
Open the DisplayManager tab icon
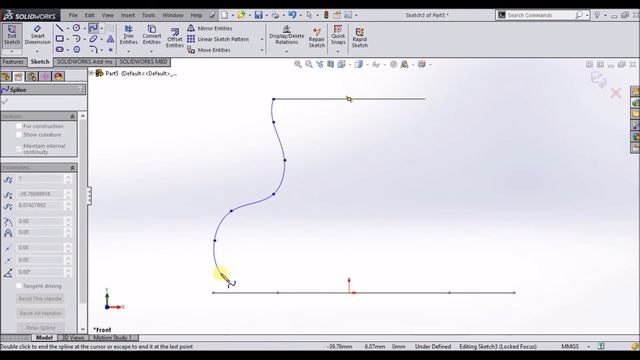[x=58, y=76]
